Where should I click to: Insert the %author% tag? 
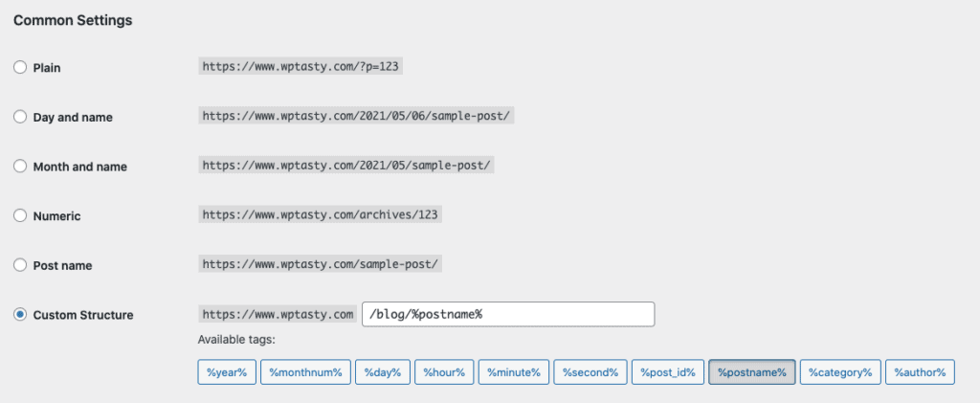tap(920, 372)
